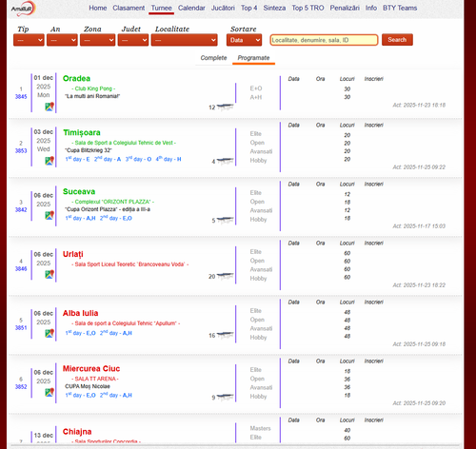Screen dimensions: 476x449
Task: Open the Tip filter dropdown
Action: pos(29,40)
